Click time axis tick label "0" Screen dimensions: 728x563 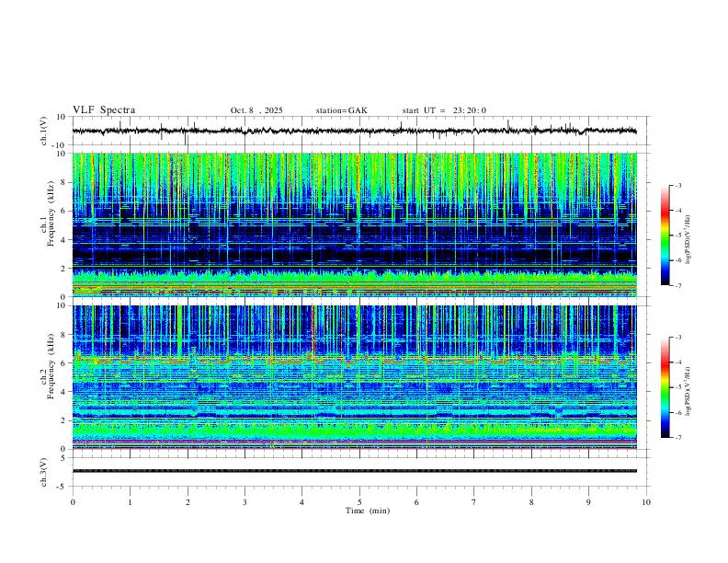click(x=73, y=502)
